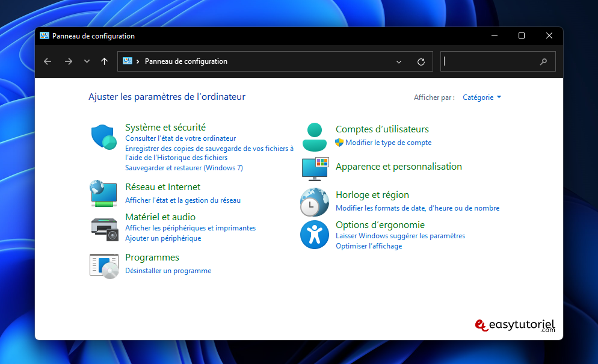The height and width of the screenshot is (364, 598).
Task: Go up one level with the up arrow
Action: (x=104, y=61)
